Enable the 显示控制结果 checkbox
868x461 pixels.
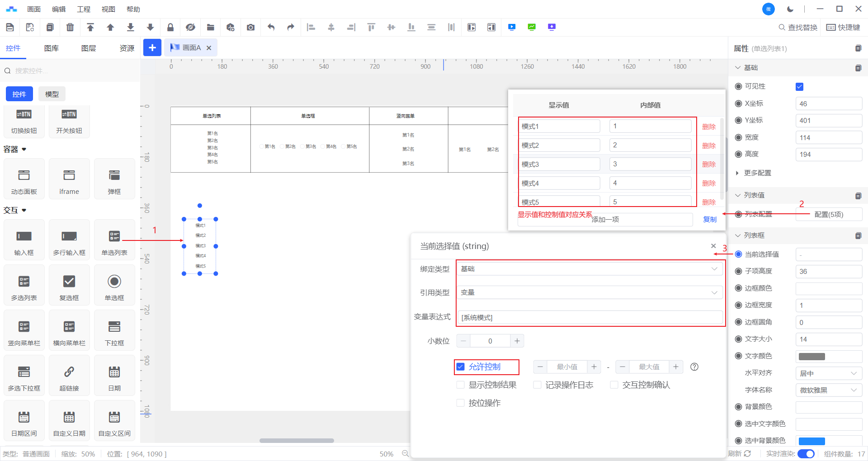click(x=461, y=385)
